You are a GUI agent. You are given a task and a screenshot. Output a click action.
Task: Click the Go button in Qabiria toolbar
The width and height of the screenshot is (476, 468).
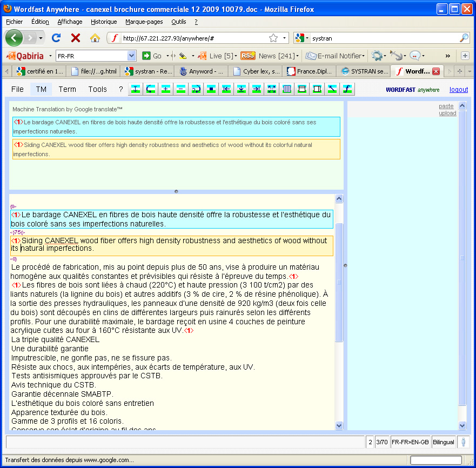[x=152, y=56]
